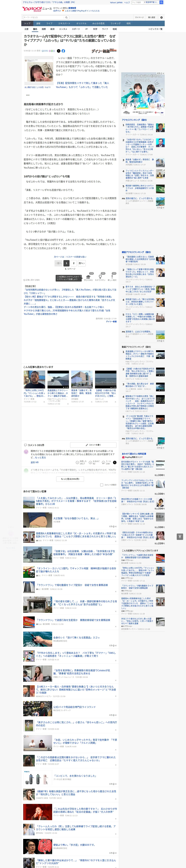This screenshot has height=868, width=186.
Task: React with 学びがある graduation cap icon
Action: pyautogui.click(x=89, y=277)
